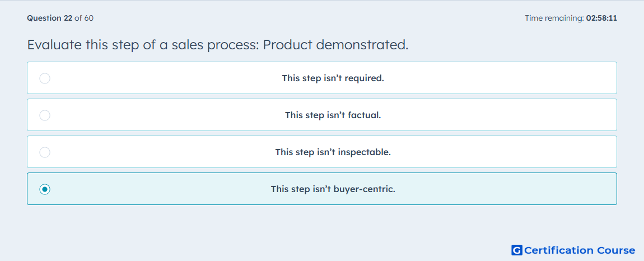This screenshot has height=261, width=644.
Task: Click the "of 60" total questions text
Action: click(x=84, y=18)
